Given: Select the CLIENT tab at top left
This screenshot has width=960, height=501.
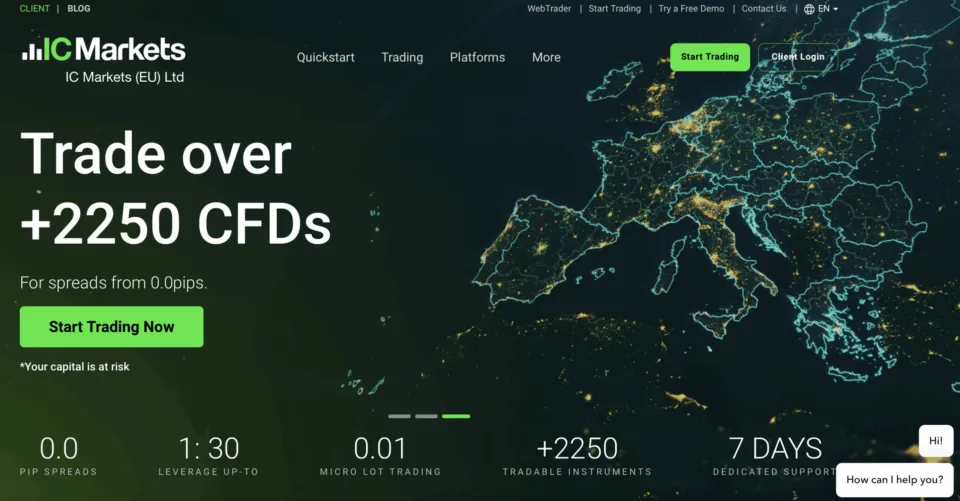Looking at the screenshot, I should point(34,9).
